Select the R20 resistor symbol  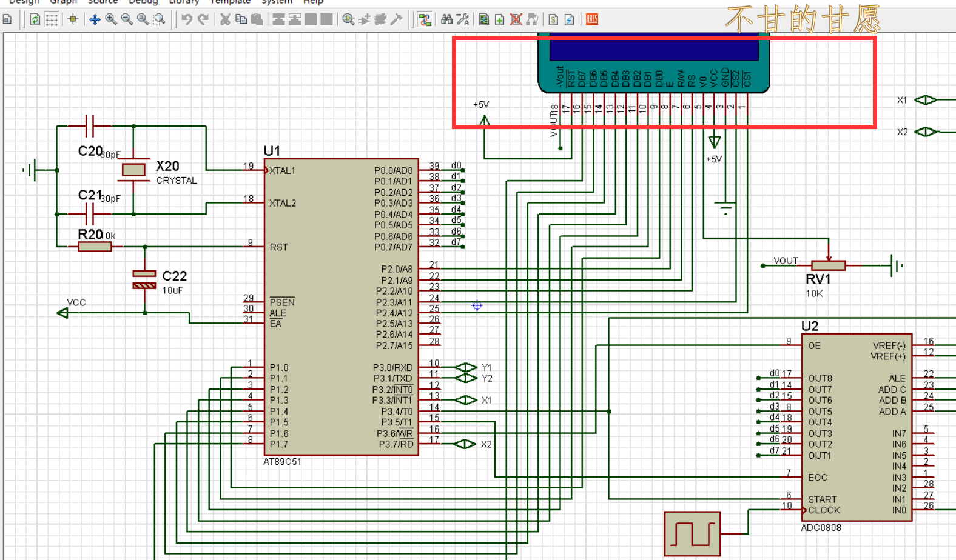pyautogui.click(x=95, y=247)
